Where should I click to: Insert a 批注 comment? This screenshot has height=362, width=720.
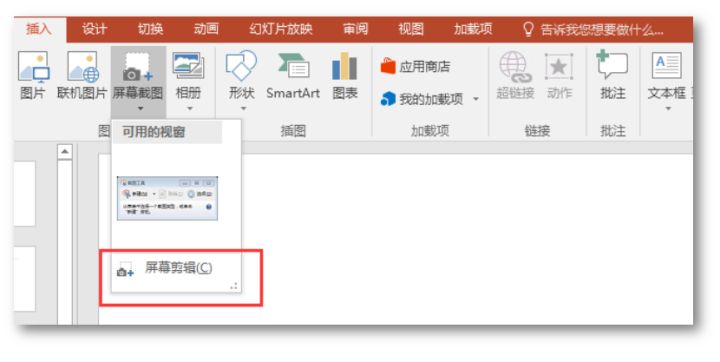pyautogui.click(x=612, y=76)
